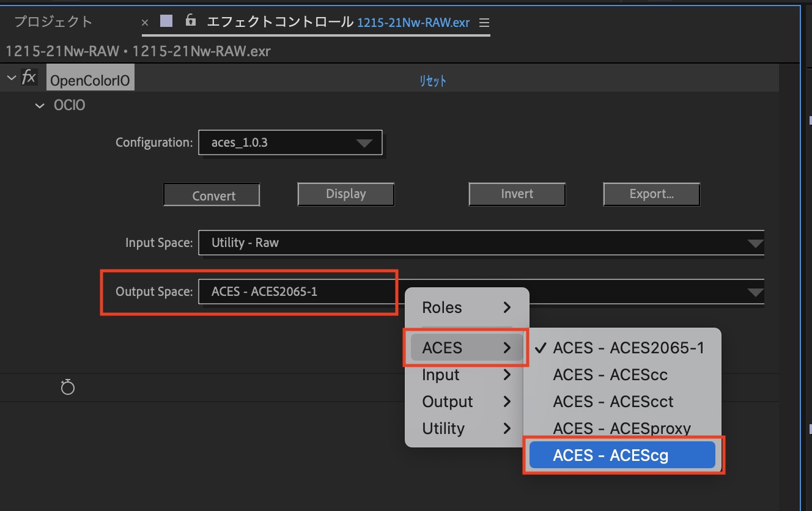
Task: Open the Utility submenu
Action: tap(466, 428)
